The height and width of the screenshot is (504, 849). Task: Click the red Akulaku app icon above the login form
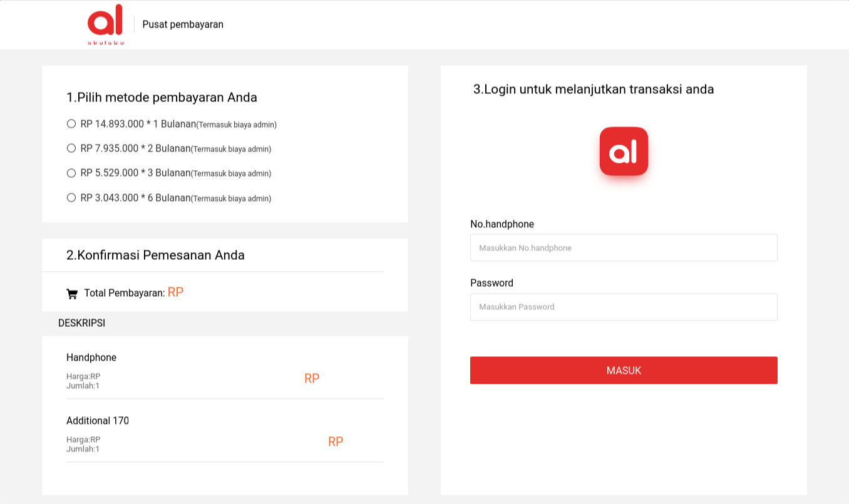coord(624,152)
